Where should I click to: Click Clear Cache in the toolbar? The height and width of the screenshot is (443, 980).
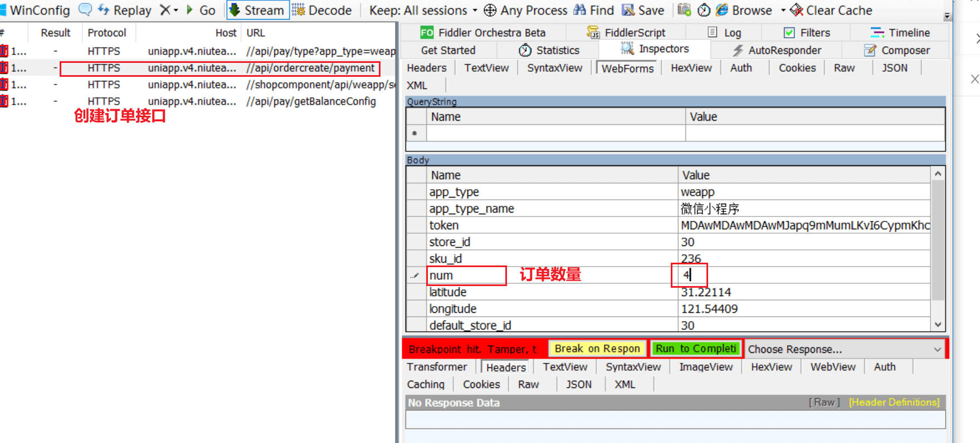(831, 10)
